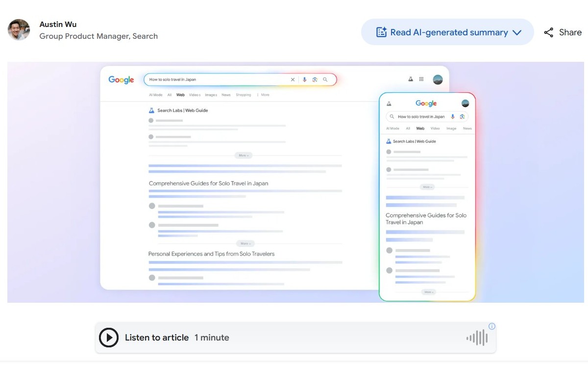Click the Labs flask icon in the desktop header
588x368 pixels.
pos(411,79)
